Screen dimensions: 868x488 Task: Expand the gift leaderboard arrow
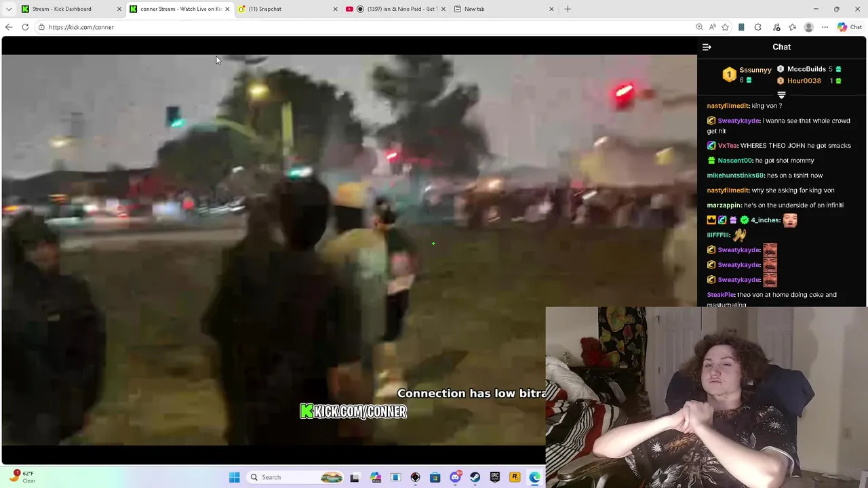pyautogui.click(x=781, y=95)
